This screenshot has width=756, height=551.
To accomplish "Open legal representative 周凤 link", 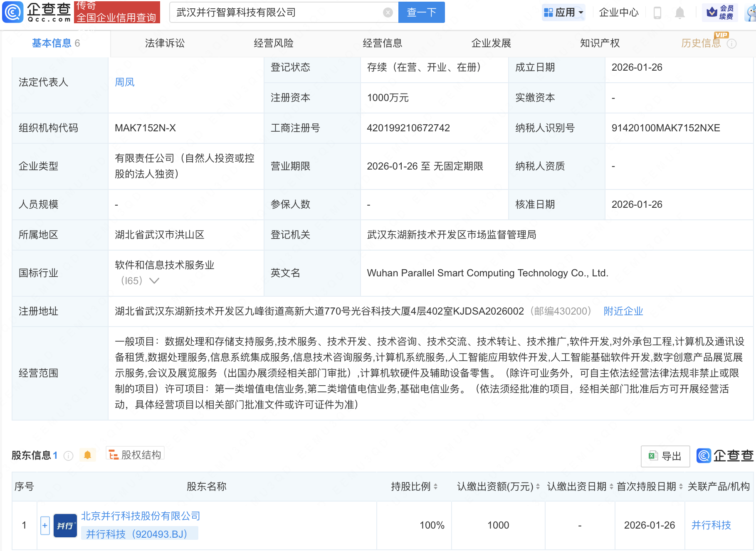I will [125, 82].
